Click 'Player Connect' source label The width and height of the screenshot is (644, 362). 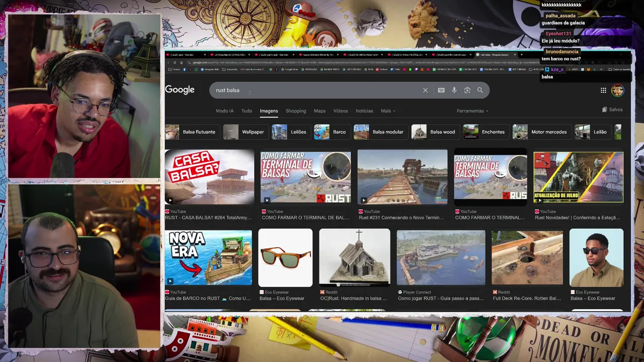coord(417,292)
